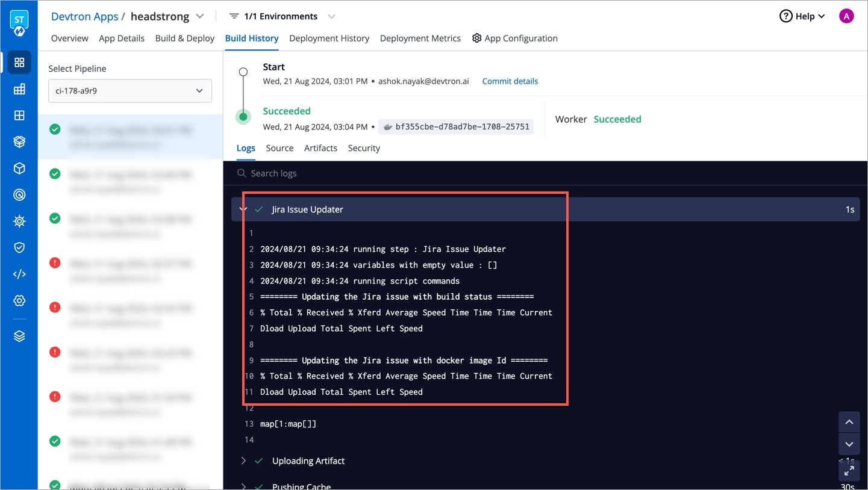The height and width of the screenshot is (490, 868).
Task: Expand the 1/1 Environments filter dropdown
Action: (331, 16)
